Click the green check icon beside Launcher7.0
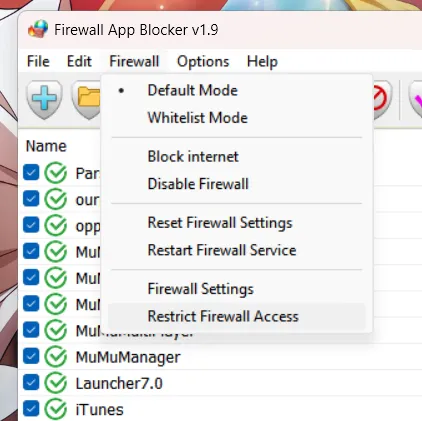 coord(55,383)
